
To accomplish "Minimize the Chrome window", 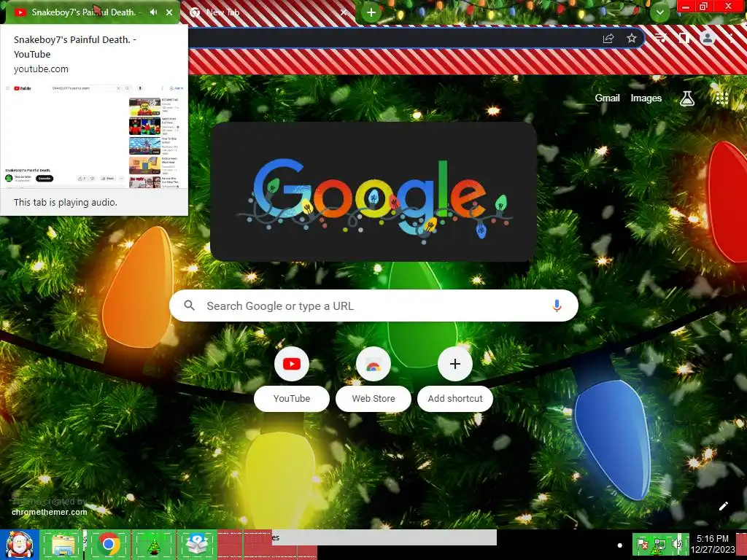I will click(x=686, y=6).
